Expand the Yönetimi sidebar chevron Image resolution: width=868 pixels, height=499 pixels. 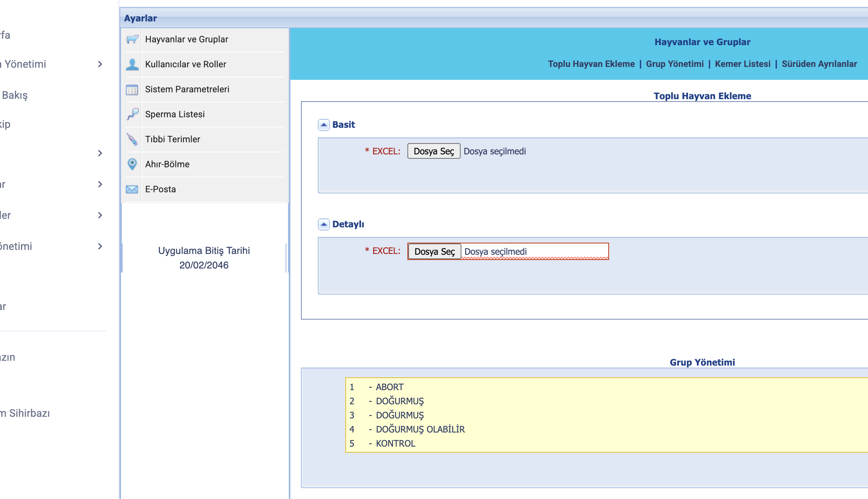(x=100, y=64)
